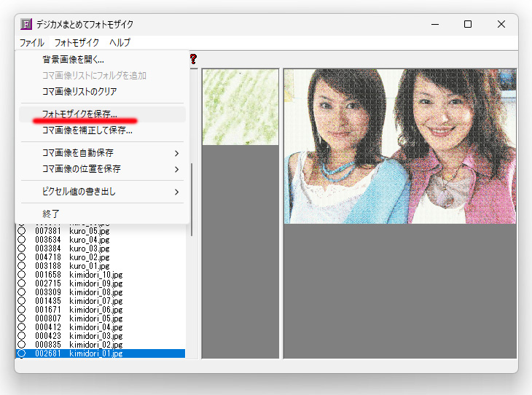Toggle the circle beside kuro_01.jpg
532x395 pixels.
pyautogui.click(x=21, y=266)
